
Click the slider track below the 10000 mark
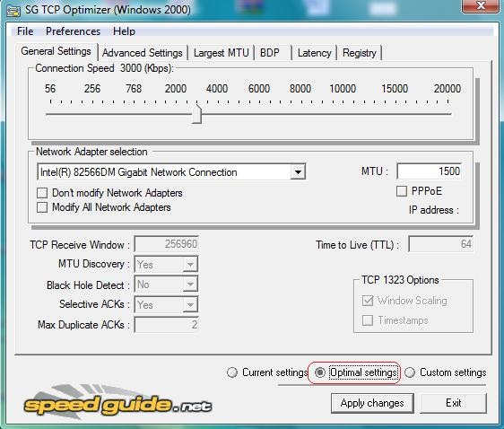(343, 114)
